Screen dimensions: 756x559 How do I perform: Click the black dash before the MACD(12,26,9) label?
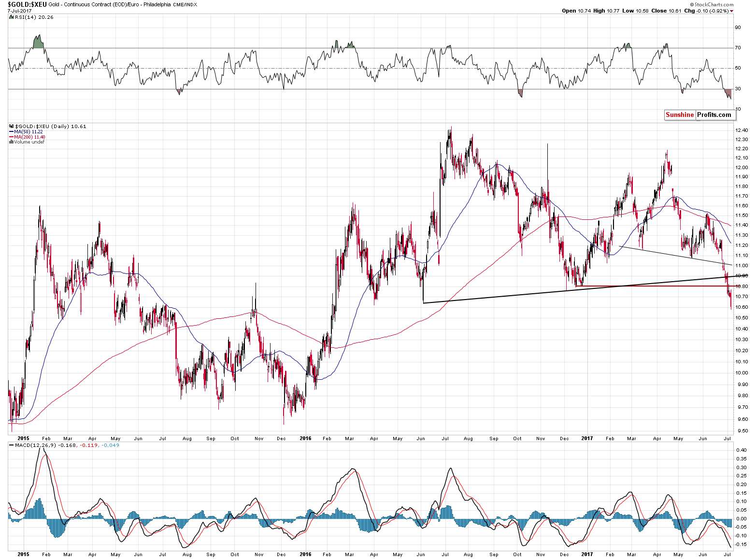12,445
